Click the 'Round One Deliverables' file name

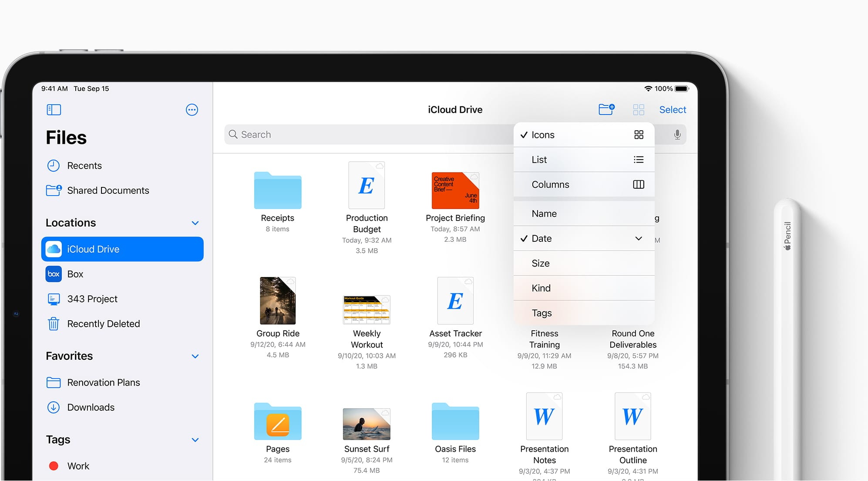tap(633, 339)
